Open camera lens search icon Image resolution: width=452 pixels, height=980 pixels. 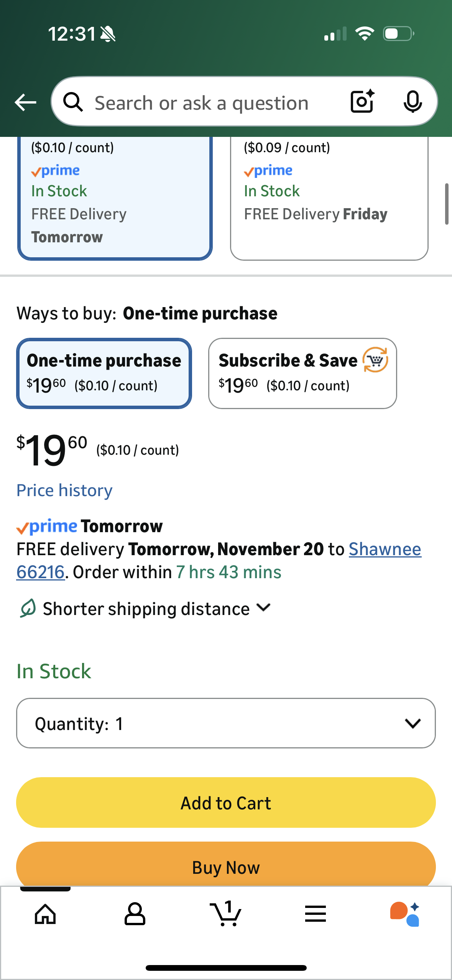pos(362,102)
